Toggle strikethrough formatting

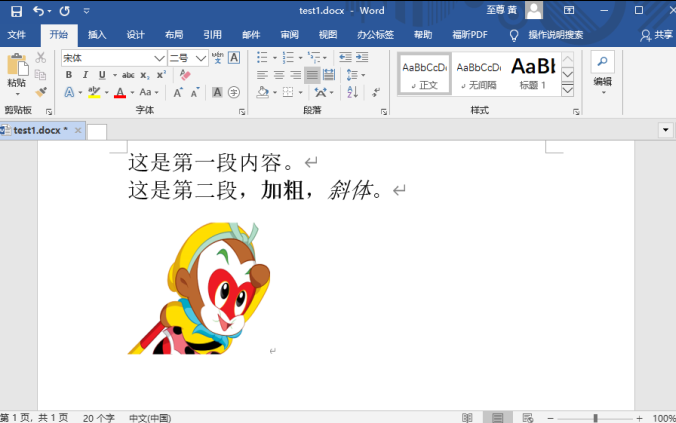point(128,75)
